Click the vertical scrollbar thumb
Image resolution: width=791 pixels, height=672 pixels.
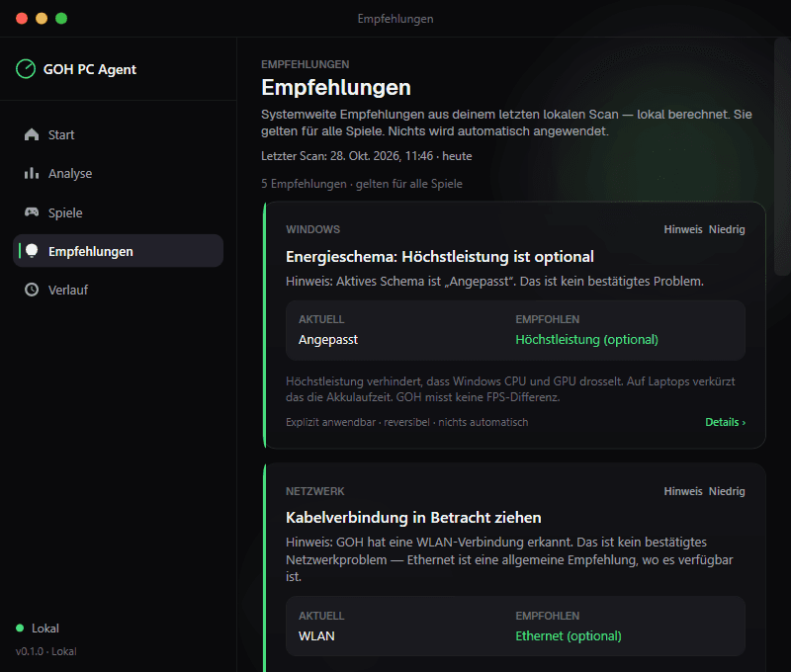click(782, 156)
